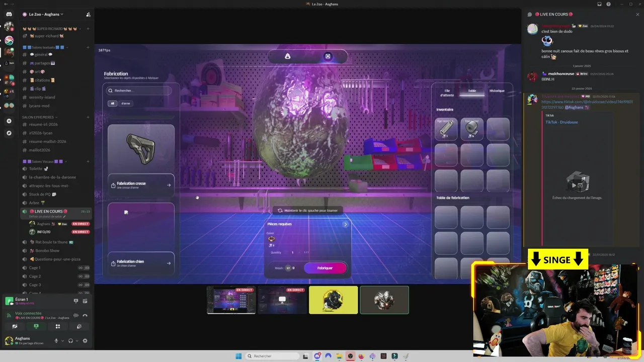Click the invite people icon beside server name
Viewport: 644px width, 362px height.
click(x=88, y=15)
